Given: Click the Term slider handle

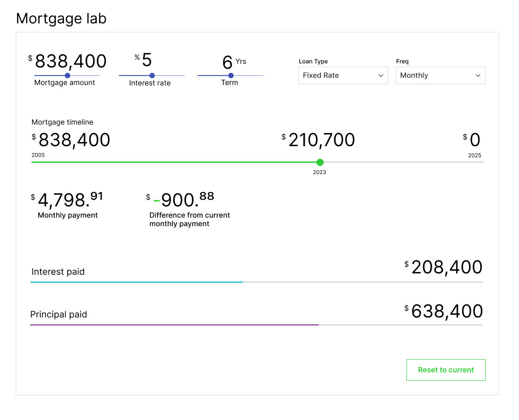Looking at the screenshot, I should [231, 76].
